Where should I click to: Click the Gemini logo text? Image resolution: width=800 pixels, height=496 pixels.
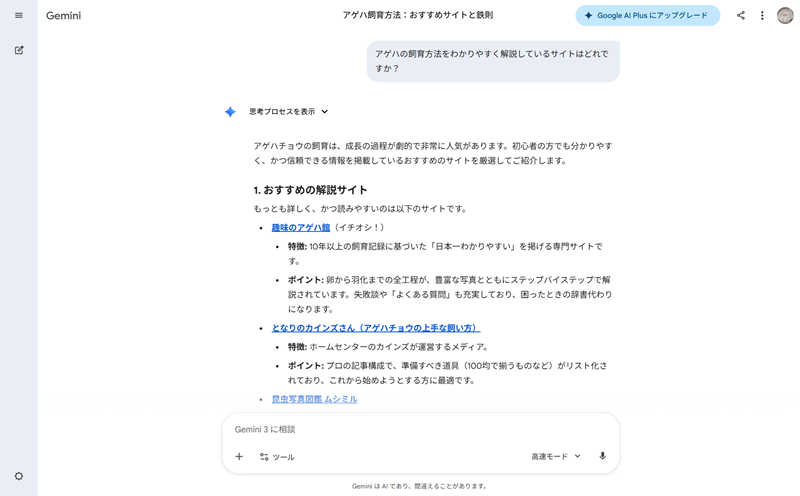64,16
